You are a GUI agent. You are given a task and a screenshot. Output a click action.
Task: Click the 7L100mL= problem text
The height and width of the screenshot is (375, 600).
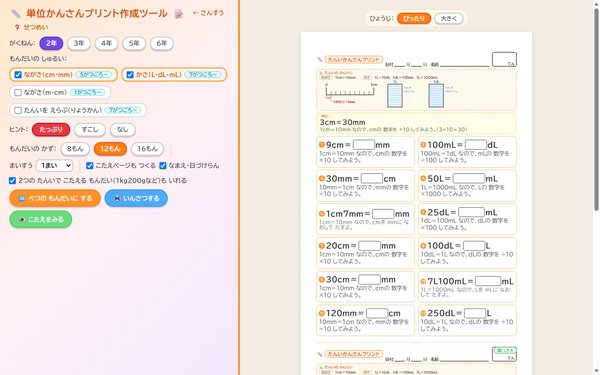pos(450,281)
